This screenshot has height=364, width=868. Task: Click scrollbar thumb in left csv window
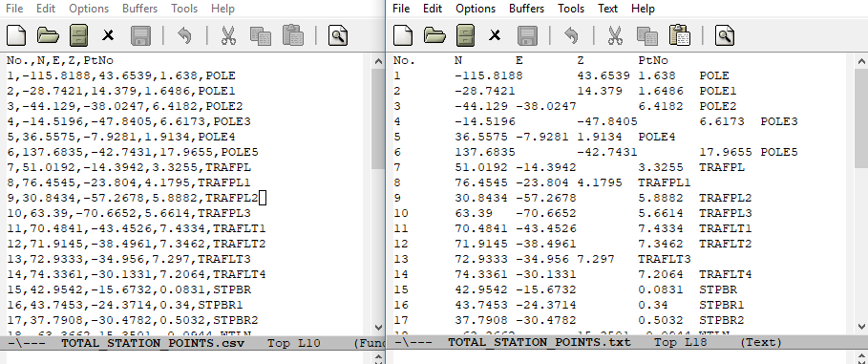tap(378, 118)
